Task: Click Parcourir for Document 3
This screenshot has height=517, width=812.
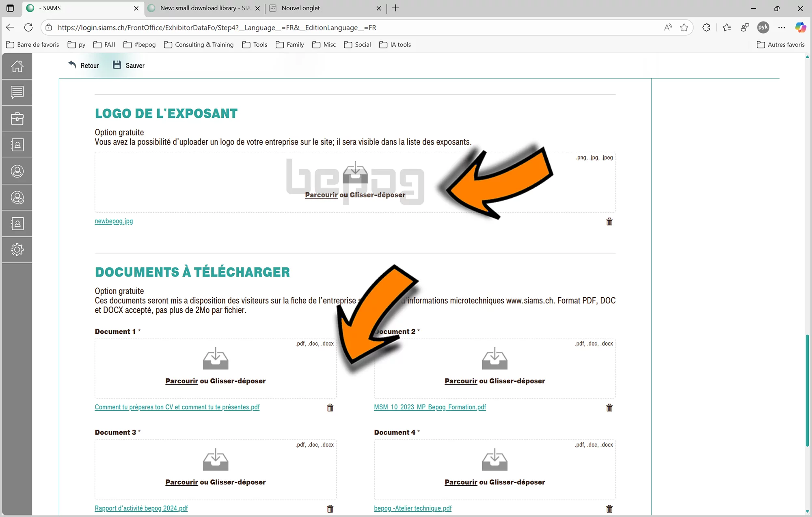Action: point(181,482)
